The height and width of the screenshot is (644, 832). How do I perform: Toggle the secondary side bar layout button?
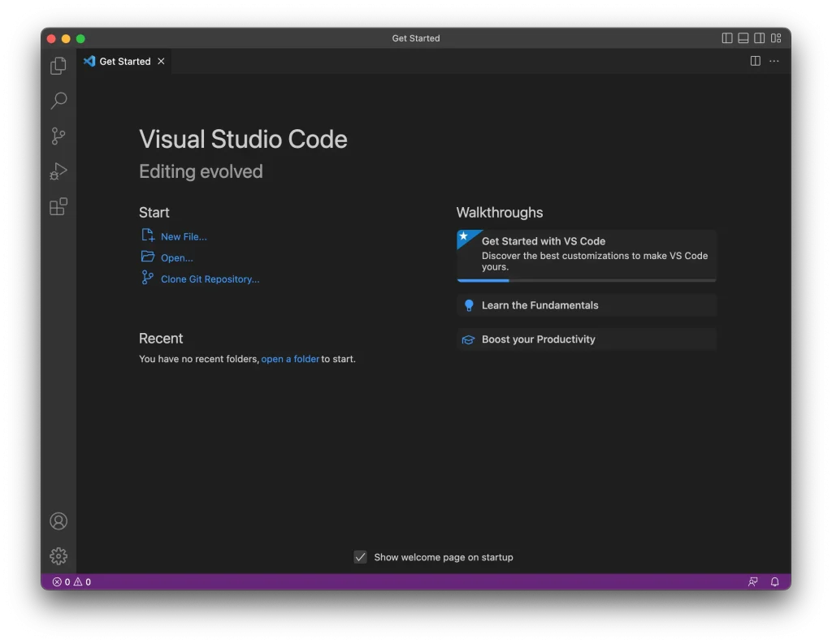pos(760,38)
